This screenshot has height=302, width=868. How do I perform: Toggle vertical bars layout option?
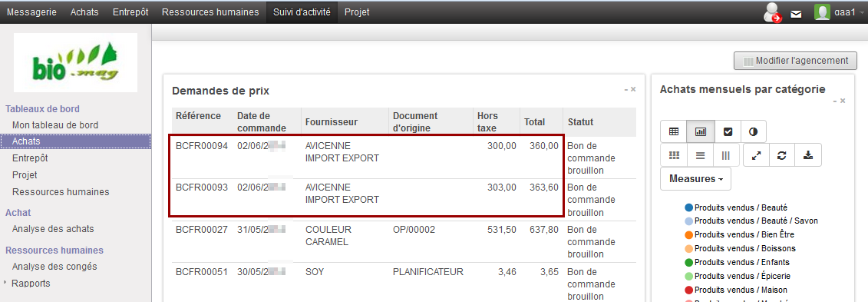pos(726,156)
